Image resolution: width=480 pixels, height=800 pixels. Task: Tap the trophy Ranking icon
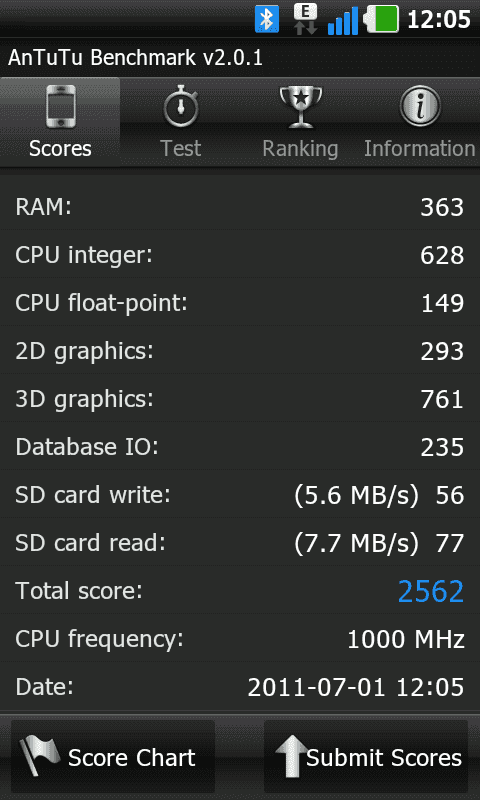301,107
